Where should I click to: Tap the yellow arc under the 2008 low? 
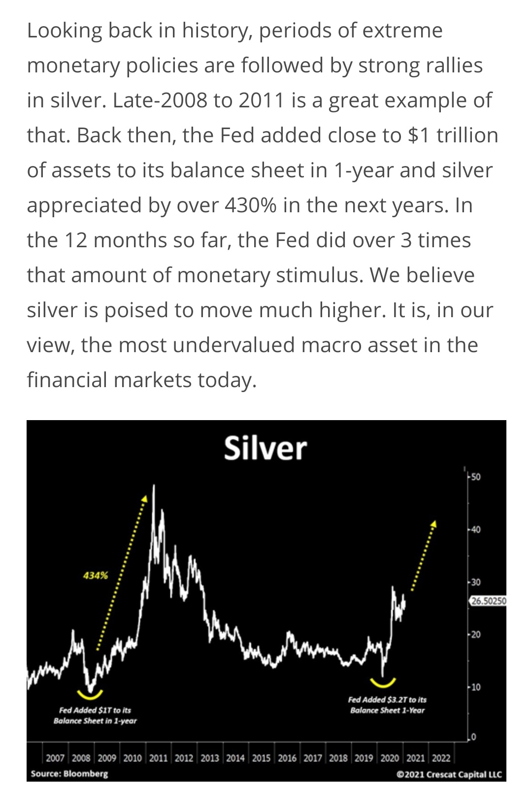point(90,694)
